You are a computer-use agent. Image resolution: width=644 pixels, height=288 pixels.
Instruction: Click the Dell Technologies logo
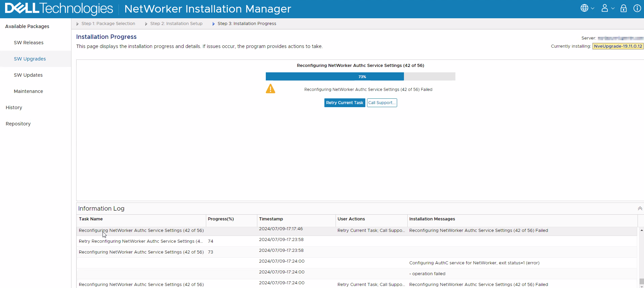pos(59,9)
